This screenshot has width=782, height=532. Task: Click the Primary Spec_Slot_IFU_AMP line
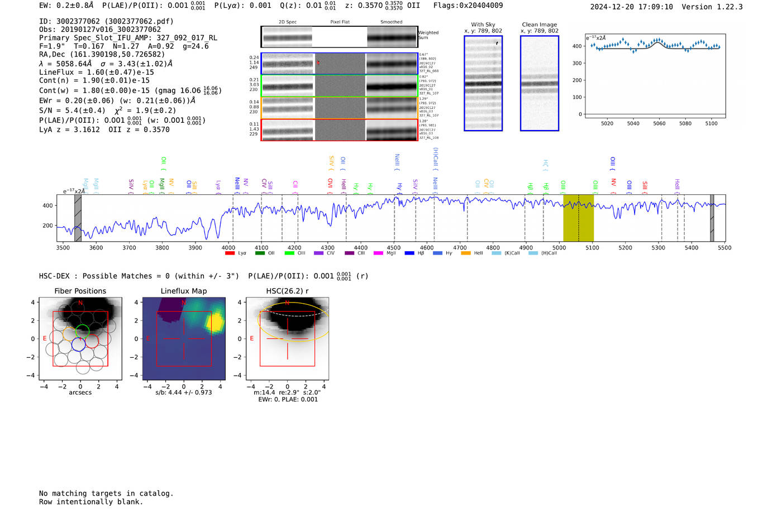pos(128,38)
